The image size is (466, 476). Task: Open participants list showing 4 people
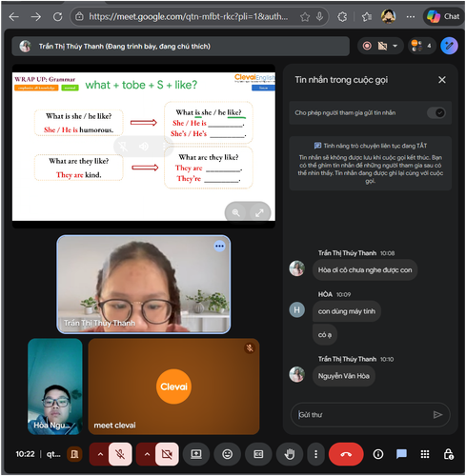[x=421, y=46]
